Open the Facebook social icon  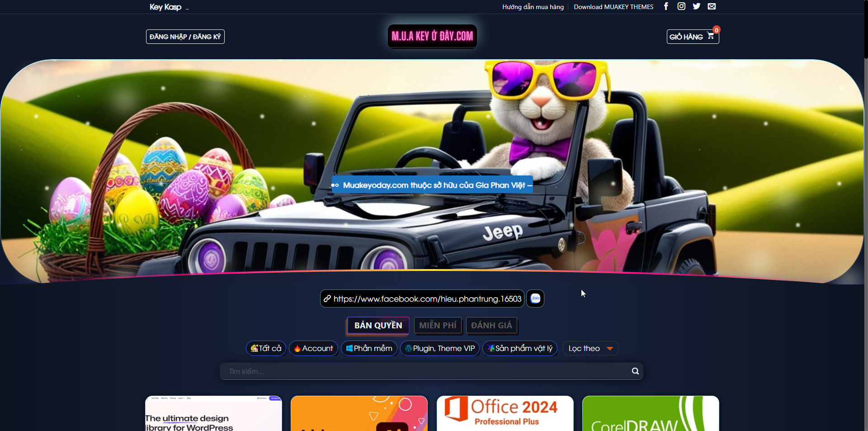point(666,6)
